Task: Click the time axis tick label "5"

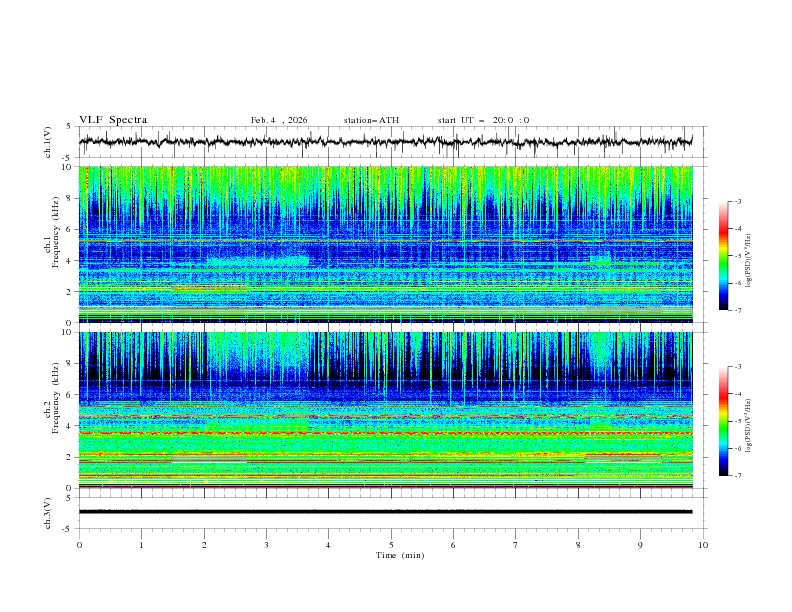Action: [391, 545]
